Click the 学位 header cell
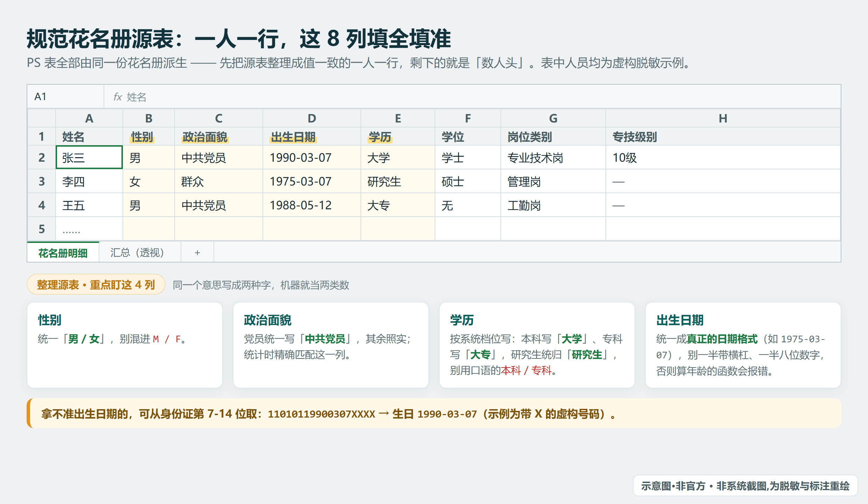Image resolution: width=868 pixels, height=504 pixels. pos(468,136)
